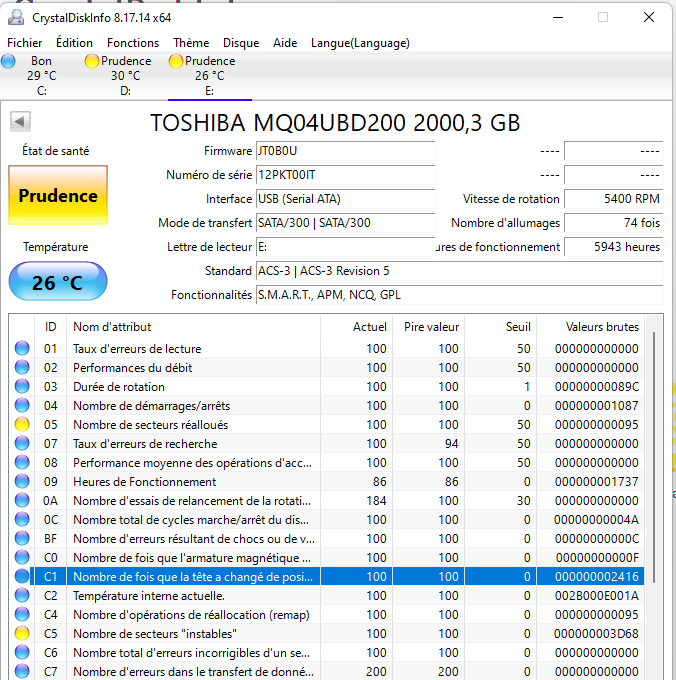This screenshot has height=680, width=676.
Task: Click blue status dot for attribute 02
Action: (x=22, y=367)
